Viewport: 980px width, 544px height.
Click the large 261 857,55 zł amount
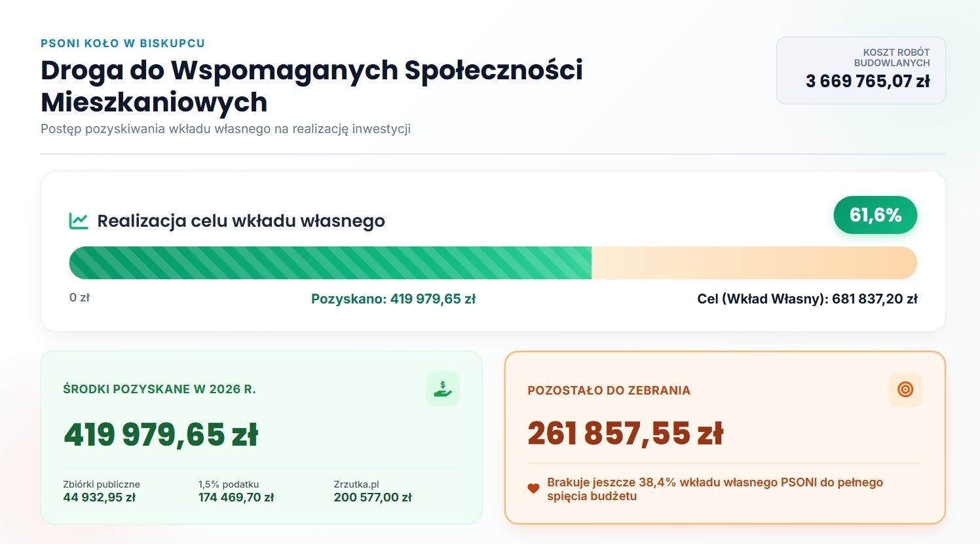tap(625, 433)
